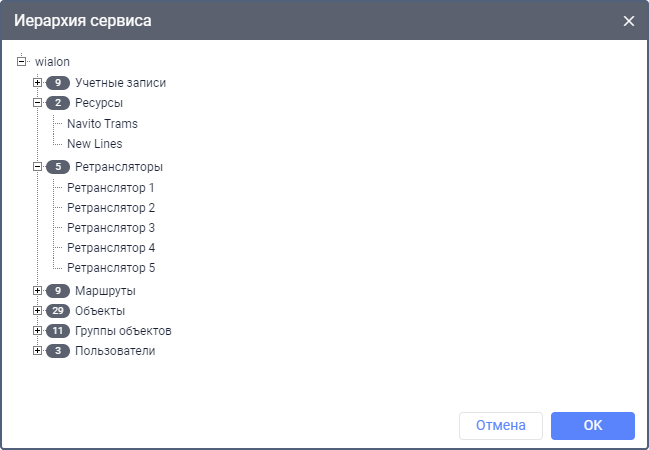Expand the Объекты node

click(37, 311)
